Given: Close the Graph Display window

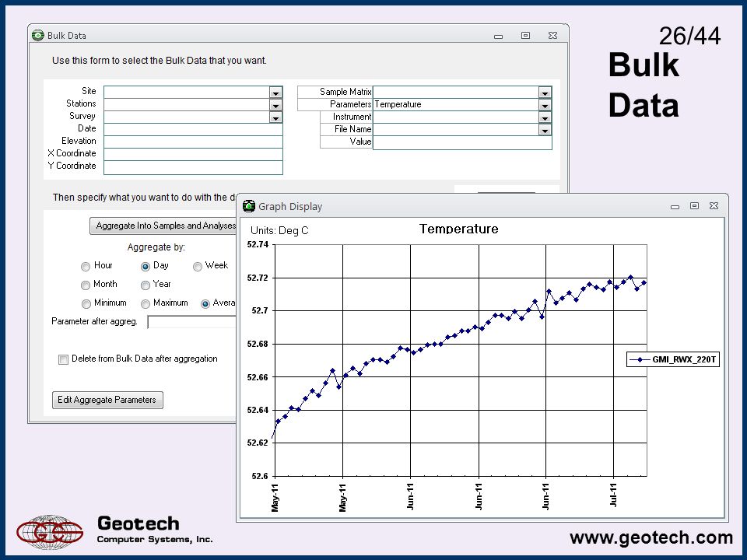Looking at the screenshot, I should pos(714,205).
